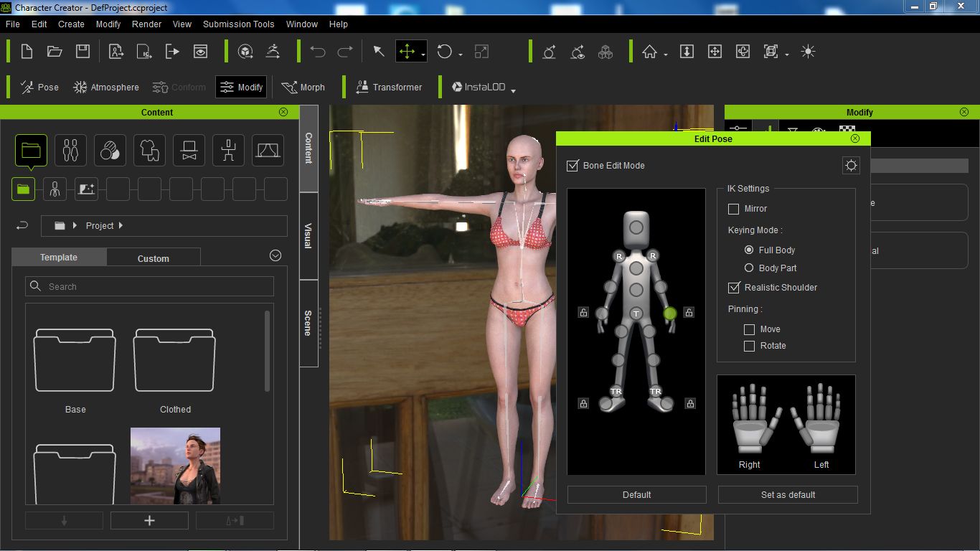Open the render preview eye icon
Screen dimensions: 980x551
(200, 52)
